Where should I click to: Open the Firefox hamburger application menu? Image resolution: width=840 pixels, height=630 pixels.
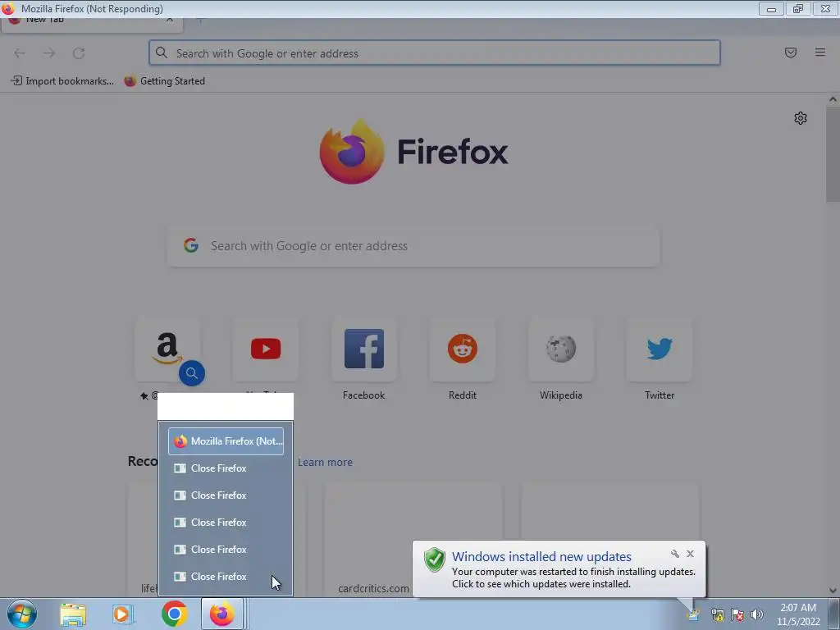click(819, 52)
